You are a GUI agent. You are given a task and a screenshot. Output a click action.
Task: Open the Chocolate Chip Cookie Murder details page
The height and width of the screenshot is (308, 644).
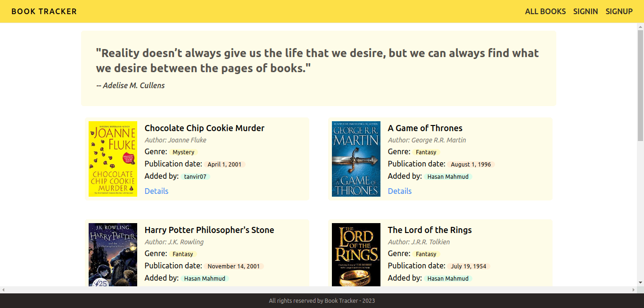click(156, 191)
